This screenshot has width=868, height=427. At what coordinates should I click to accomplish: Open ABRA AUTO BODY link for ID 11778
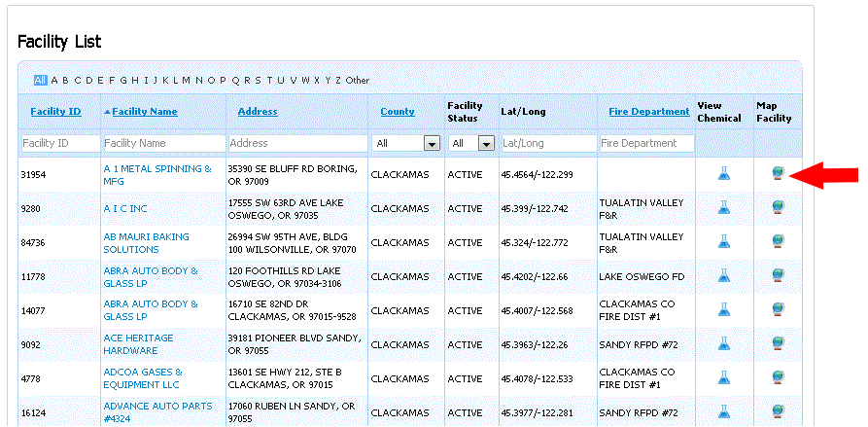pyautogui.click(x=151, y=277)
